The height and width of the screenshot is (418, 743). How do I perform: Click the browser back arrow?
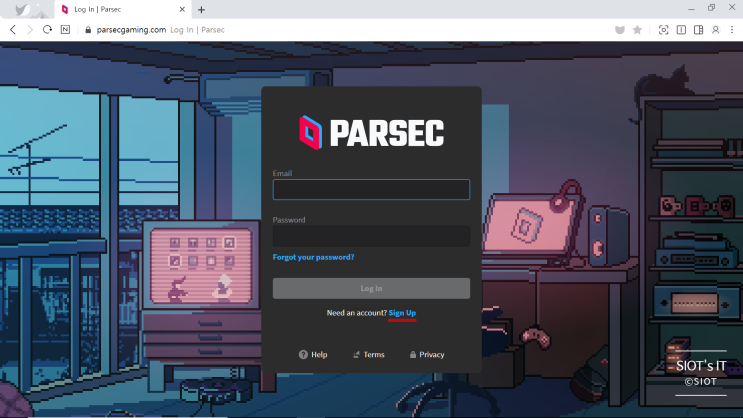(x=13, y=30)
